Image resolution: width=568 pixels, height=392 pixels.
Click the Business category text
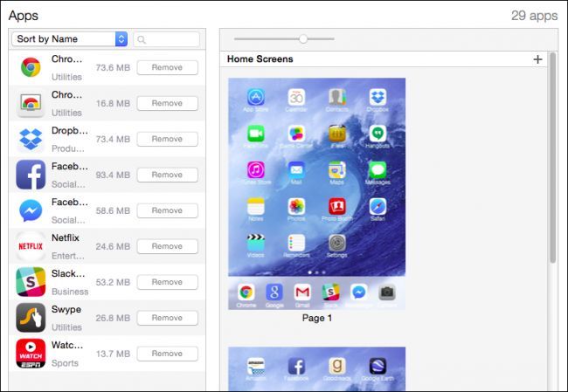click(70, 292)
